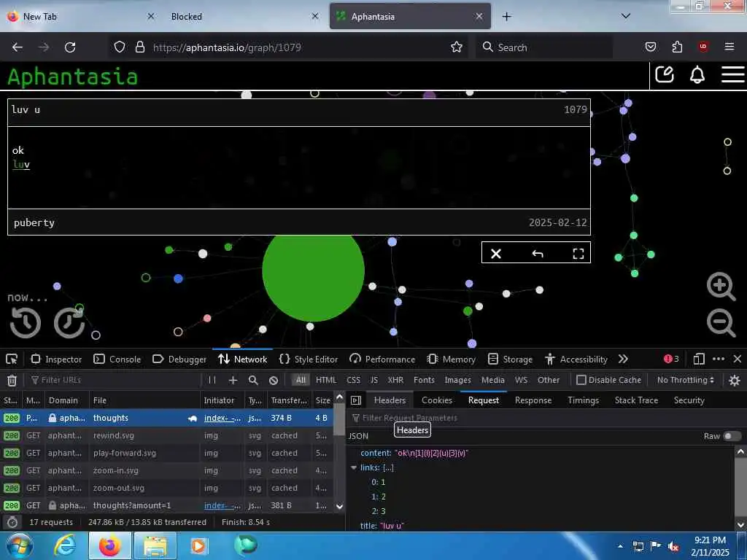Open the Save to Pocket icon
The width and height of the screenshot is (747, 560).
[x=650, y=47]
